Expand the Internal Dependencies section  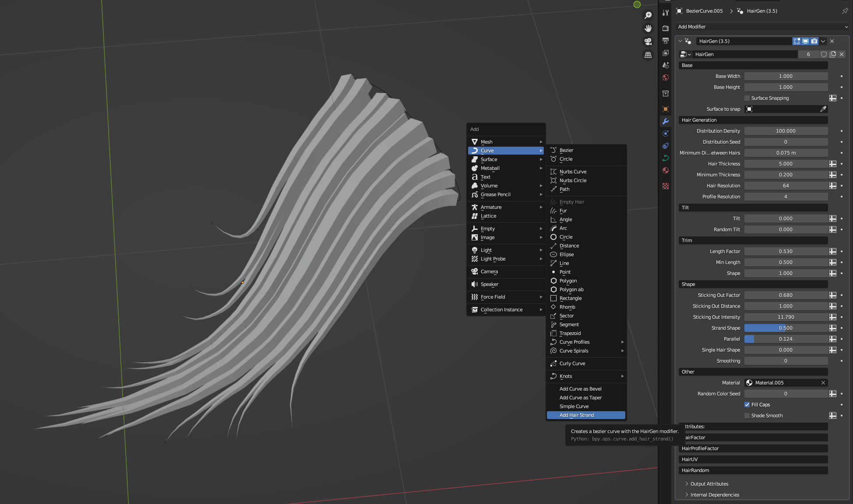(714, 495)
